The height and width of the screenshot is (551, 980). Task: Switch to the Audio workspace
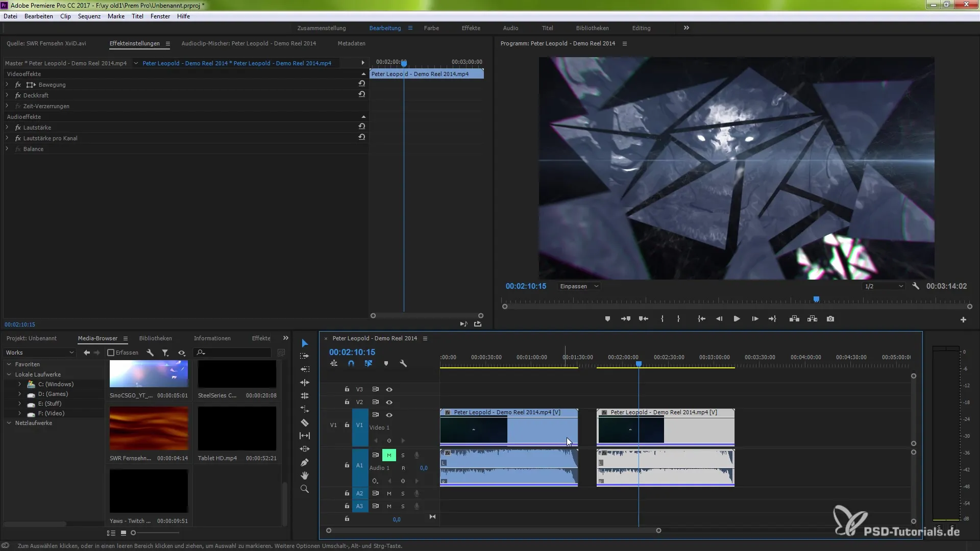point(510,28)
